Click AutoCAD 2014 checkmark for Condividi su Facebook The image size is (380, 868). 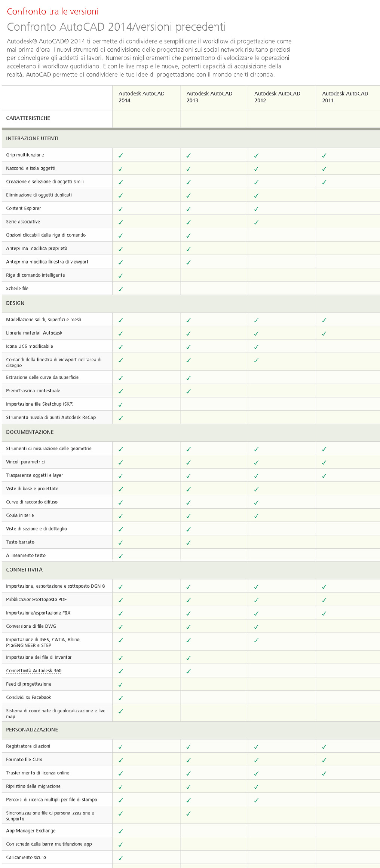120,698
